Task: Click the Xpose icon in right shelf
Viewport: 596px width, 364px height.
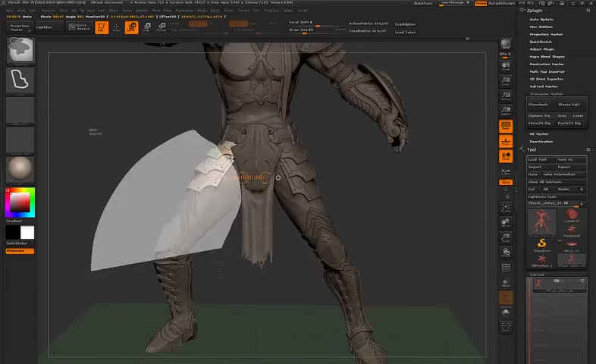Action: tap(506, 327)
